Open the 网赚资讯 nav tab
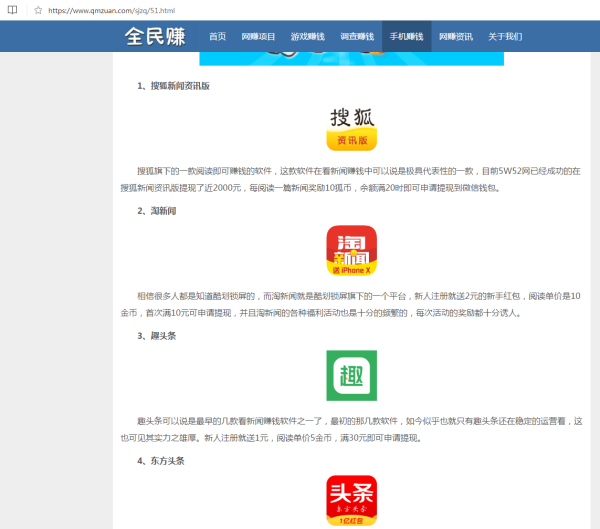The height and width of the screenshot is (529, 600). 456,36
